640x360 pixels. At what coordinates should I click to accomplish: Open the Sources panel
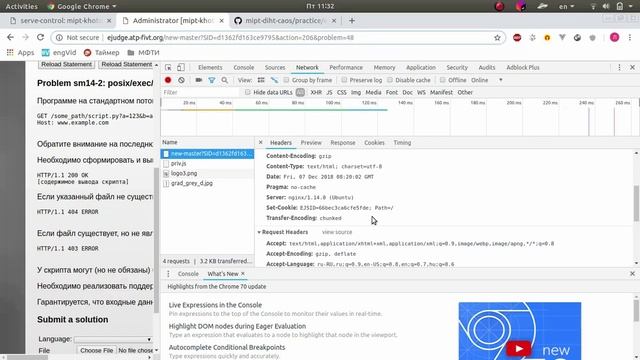point(275,67)
